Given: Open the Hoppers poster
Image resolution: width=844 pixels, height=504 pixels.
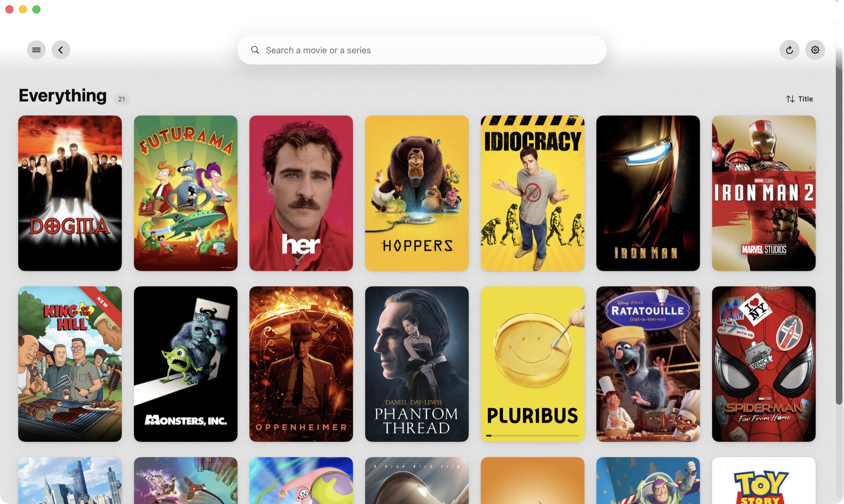Looking at the screenshot, I should (x=417, y=193).
